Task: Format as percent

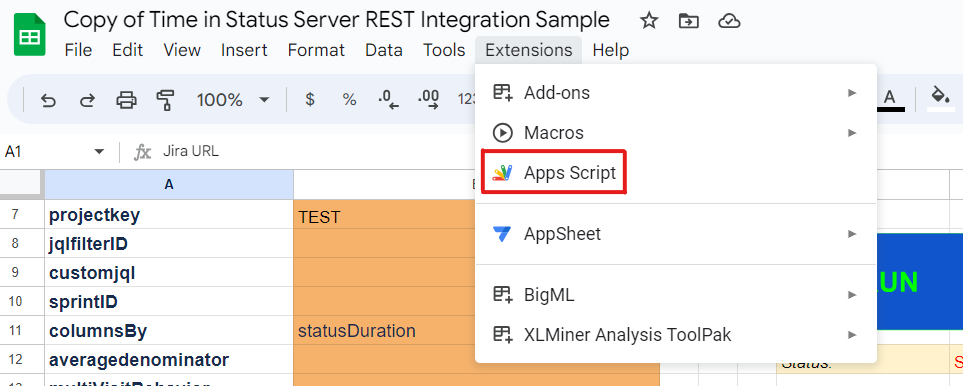Action: tap(349, 99)
